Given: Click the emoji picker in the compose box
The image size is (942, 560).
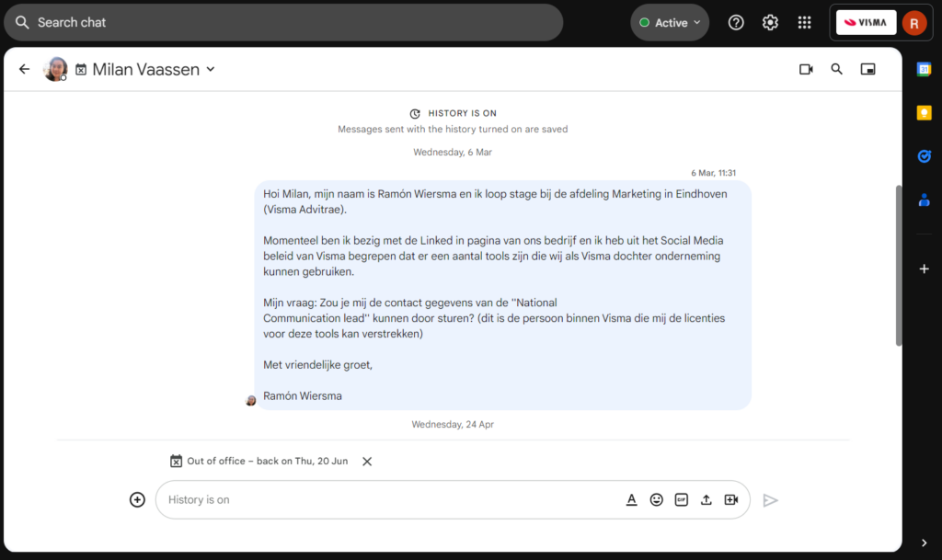Looking at the screenshot, I should 656,499.
